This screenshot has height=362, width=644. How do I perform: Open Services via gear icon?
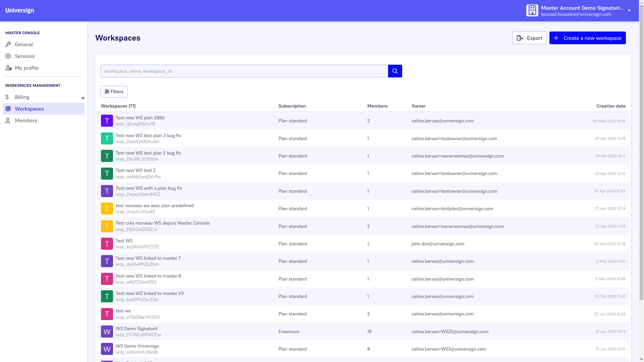(x=8, y=56)
